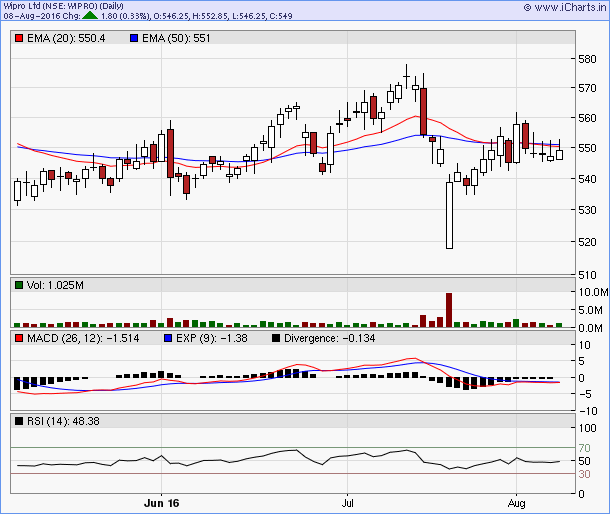Click the 'Aug' date axis label

click(x=516, y=503)
